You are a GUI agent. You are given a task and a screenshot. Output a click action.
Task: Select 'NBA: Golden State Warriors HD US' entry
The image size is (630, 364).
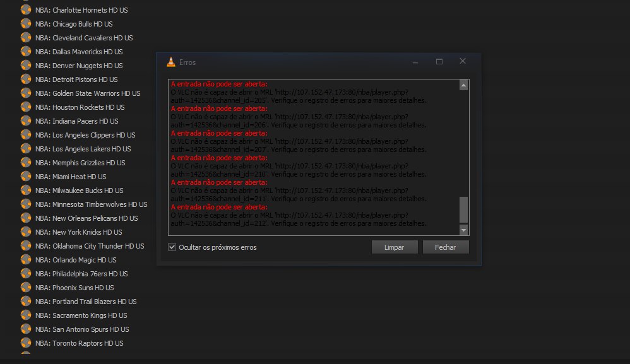tap(88, 93)
